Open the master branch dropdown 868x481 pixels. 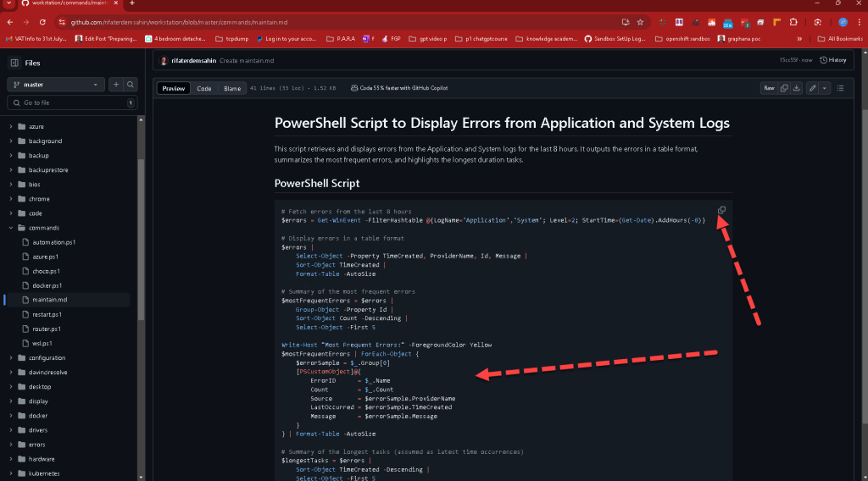pyautogui.click(x=56, y=85)
